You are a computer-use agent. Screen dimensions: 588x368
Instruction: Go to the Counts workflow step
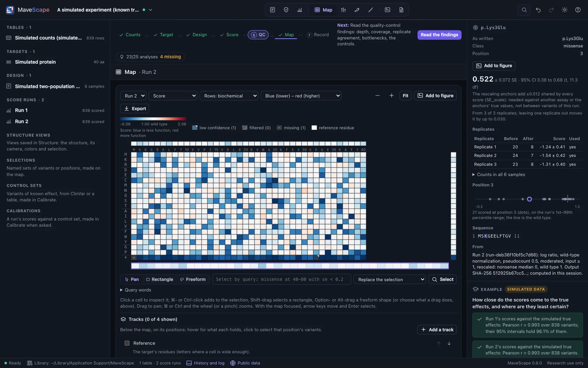tap(130, 35)
